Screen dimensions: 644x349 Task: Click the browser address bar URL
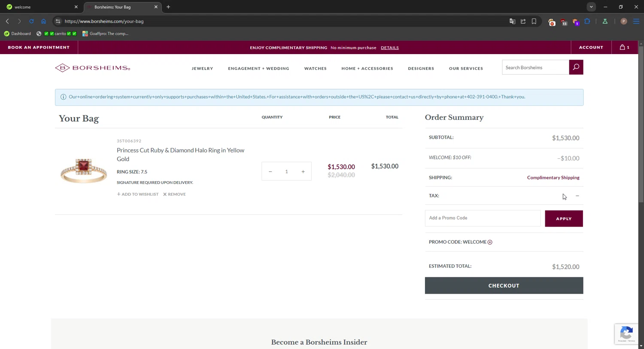tap(104, 21)
